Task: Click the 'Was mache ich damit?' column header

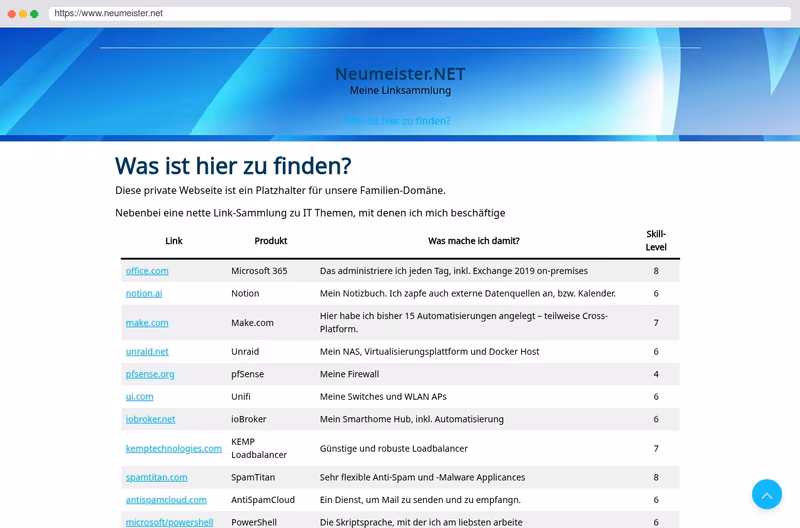Action: (x=473, y=241)
